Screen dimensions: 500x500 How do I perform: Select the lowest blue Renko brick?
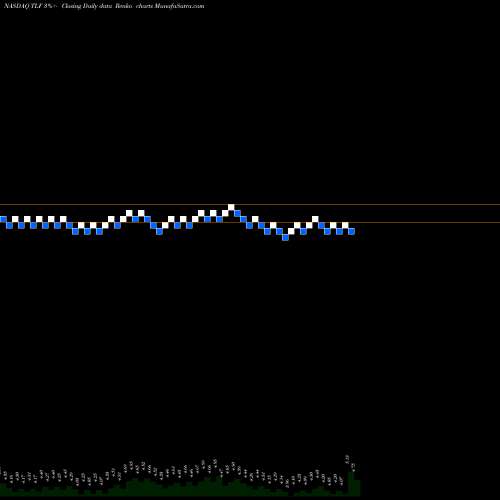[285, 237]
